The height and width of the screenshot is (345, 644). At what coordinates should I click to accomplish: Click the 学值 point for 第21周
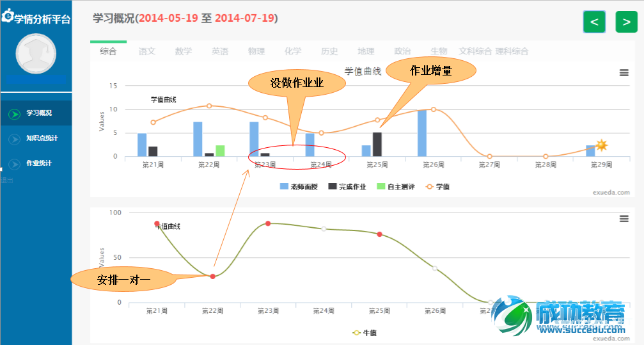point(153,122)
